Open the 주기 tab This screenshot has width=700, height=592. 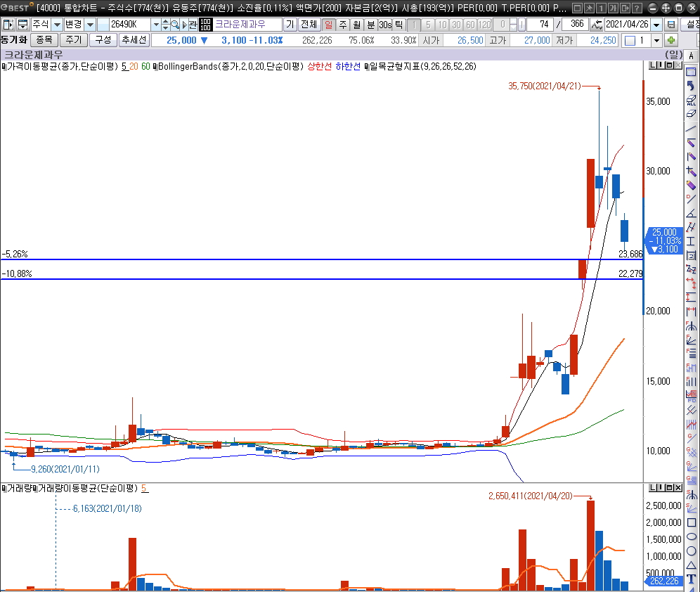point(74,40)
